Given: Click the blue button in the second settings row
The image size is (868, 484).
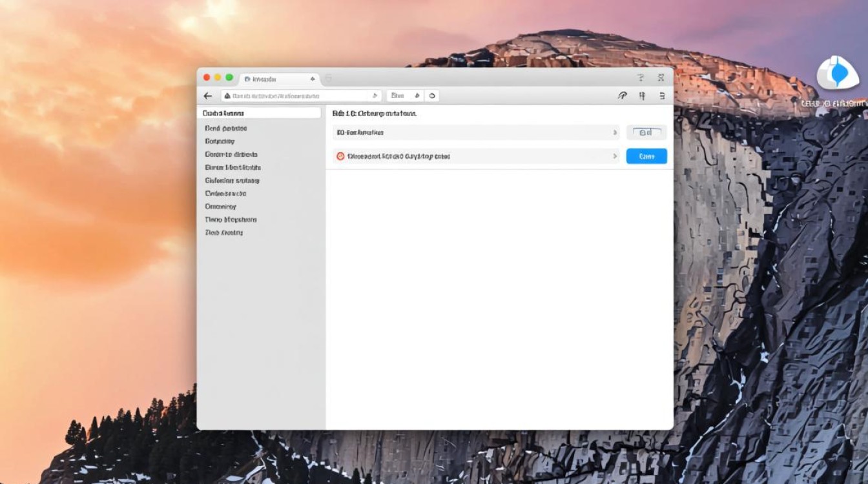Looking at the screenshot, I should point(646,156).
